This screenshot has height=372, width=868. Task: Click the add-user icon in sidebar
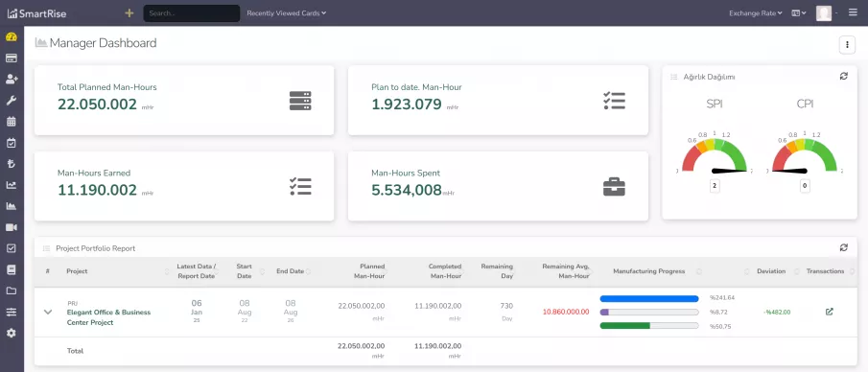[12, 80]
